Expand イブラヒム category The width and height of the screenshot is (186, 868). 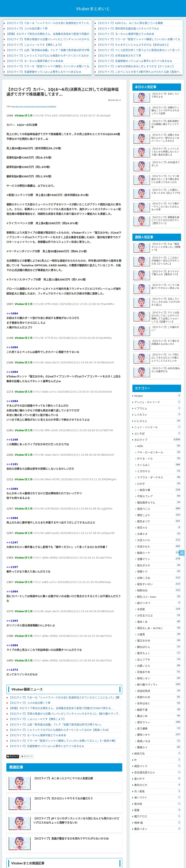click(x=157, y=408)
